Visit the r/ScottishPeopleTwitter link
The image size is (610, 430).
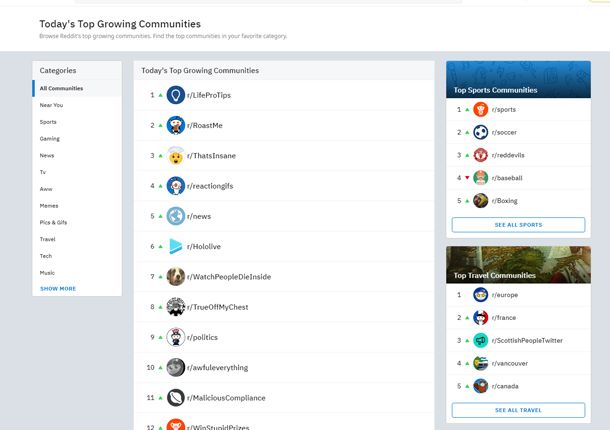point(527,340)
